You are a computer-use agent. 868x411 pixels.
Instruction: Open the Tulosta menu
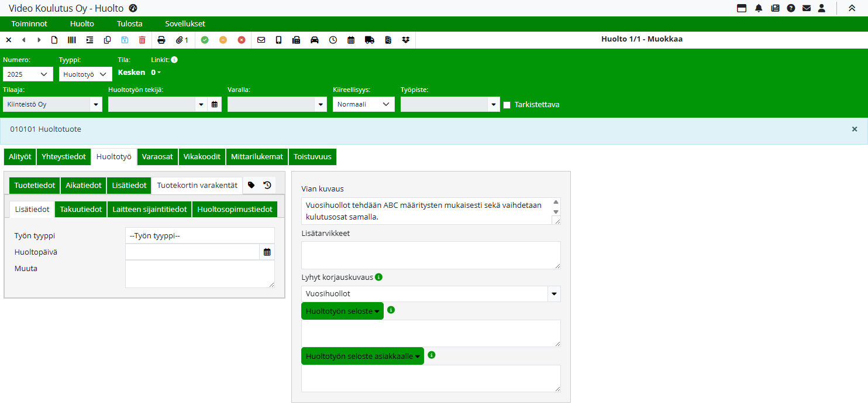[129, 24]
